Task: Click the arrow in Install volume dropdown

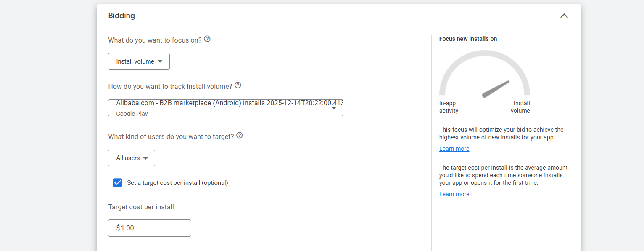Action: tap(160, 61)
